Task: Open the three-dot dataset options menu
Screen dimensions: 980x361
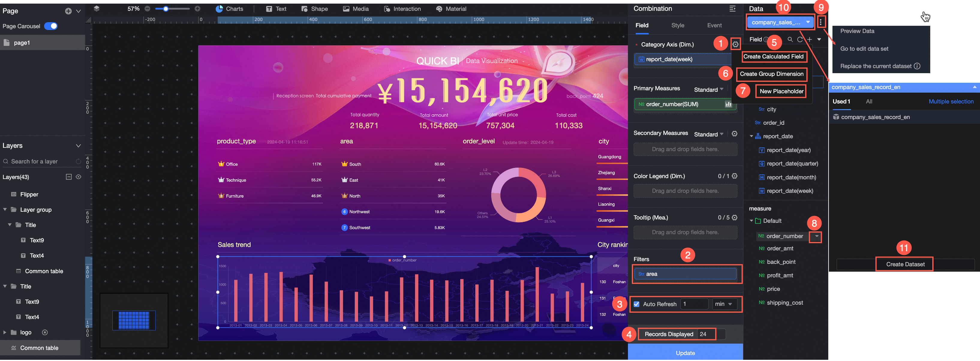Action: click(x=820, y=22)
